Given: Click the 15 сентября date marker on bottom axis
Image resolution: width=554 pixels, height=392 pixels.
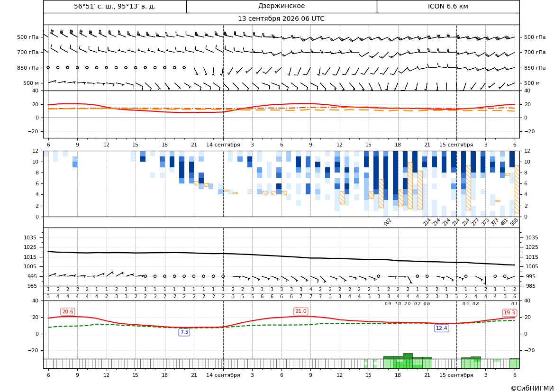Looking at the screenshot, I should click(x=456, y=375).
